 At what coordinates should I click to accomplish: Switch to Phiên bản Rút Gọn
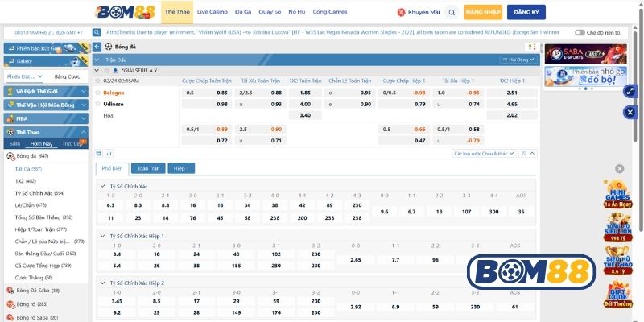pos(46,48)
